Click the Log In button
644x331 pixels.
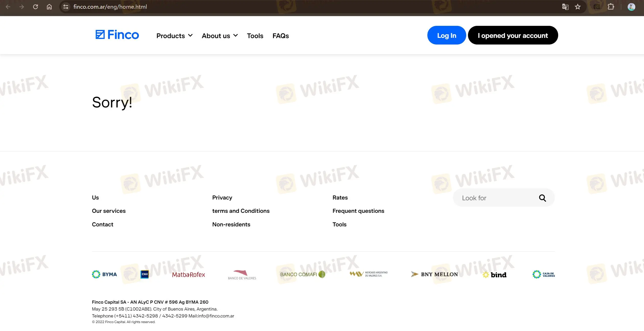point(447,35)
